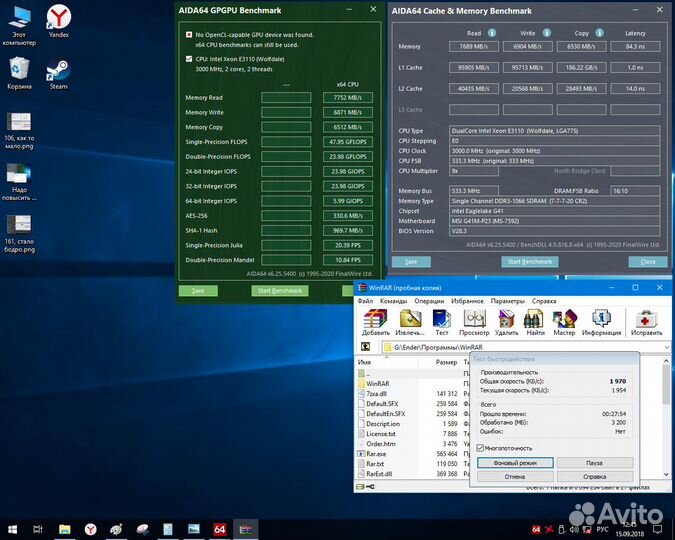The image size is (675, 540).
Task: Click Save in the GPGPU Benchmark window
Action: pyautogui.click(x=198, y=291)
